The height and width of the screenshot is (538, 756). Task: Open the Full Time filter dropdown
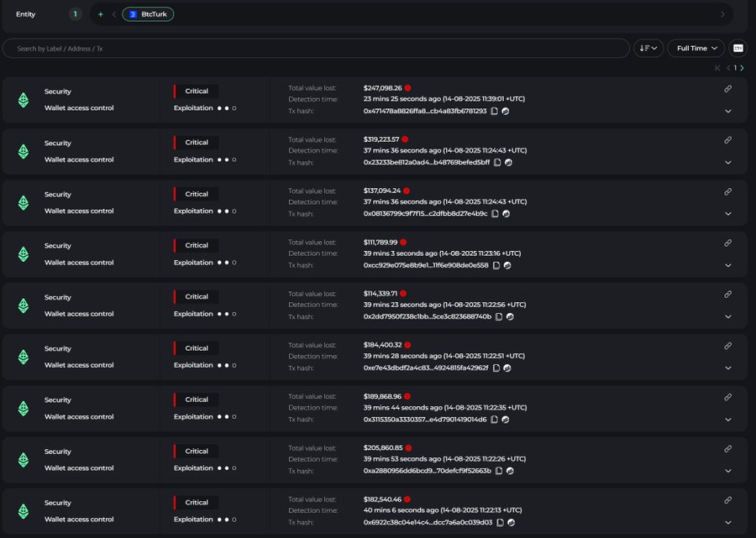[x=696, y=48]
